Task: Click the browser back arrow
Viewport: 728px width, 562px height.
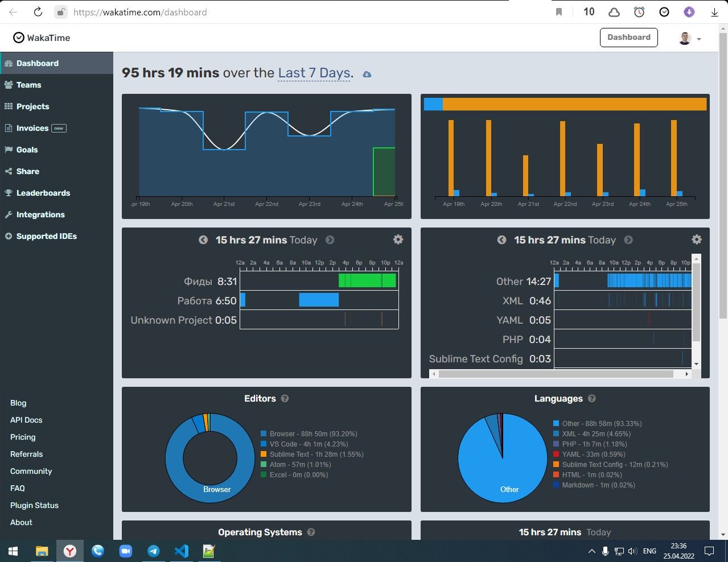Action: (x=13, y=12)
